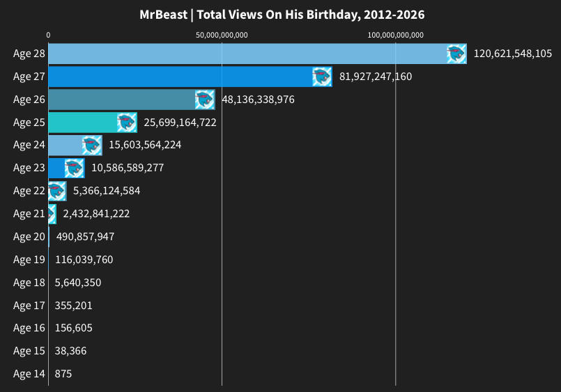Click the value 355,201
Viewport: 561px width, 392px height.
(x=73, y=306)
